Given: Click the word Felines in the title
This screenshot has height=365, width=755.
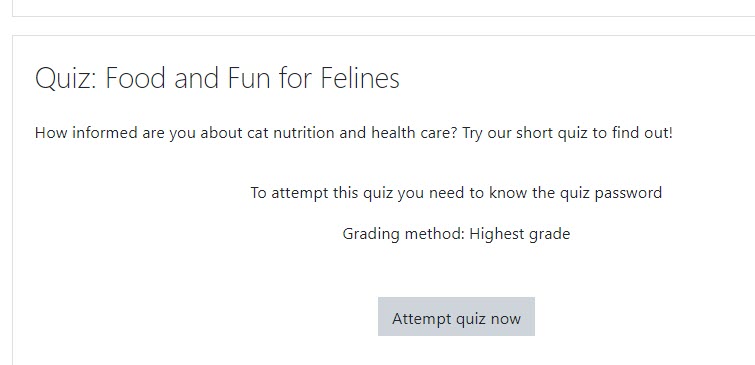Looking at the screenshot, I should pyautogui.click(x=360, y=78).
